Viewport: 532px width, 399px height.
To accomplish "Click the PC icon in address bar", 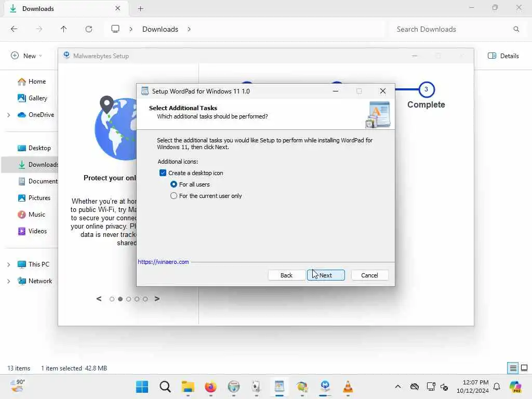I will (115, 29).
